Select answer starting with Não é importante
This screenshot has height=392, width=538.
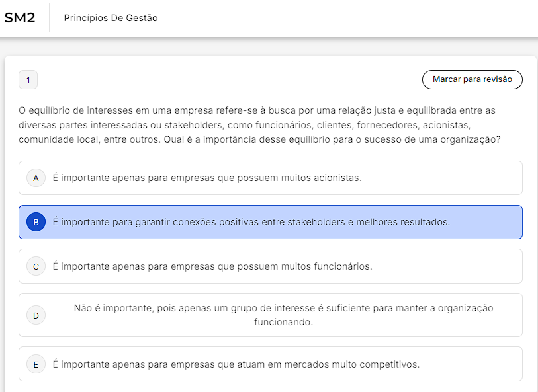click(283, 308)
